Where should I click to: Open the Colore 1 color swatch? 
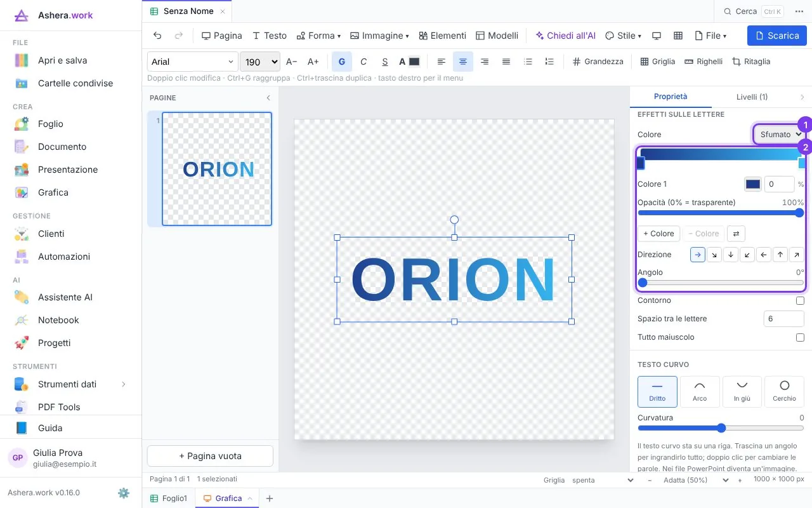click(x=752, y=184)
